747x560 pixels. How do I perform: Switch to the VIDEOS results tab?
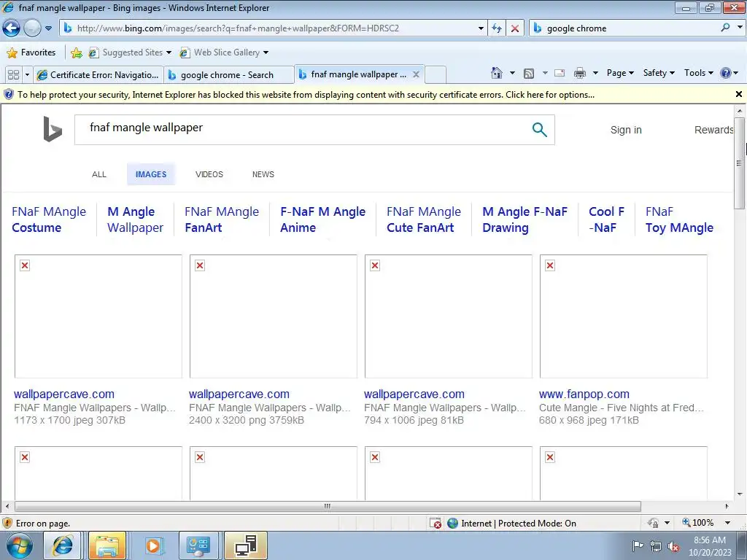209,174
